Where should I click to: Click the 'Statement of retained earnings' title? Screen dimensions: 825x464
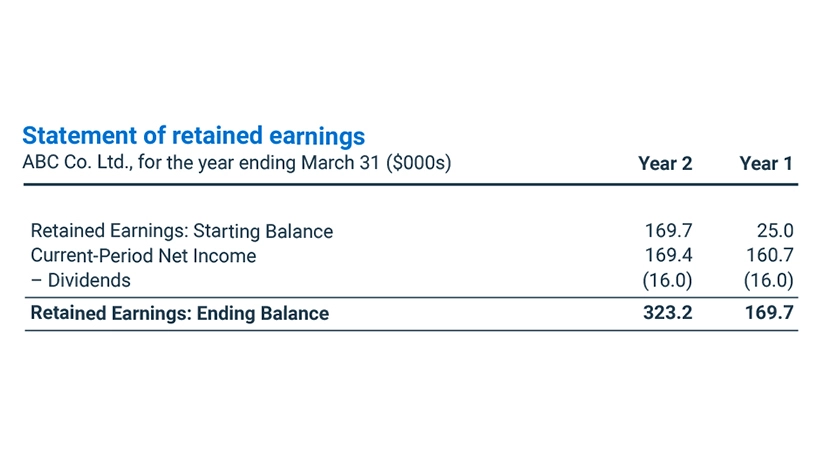[x=193, y=136]
